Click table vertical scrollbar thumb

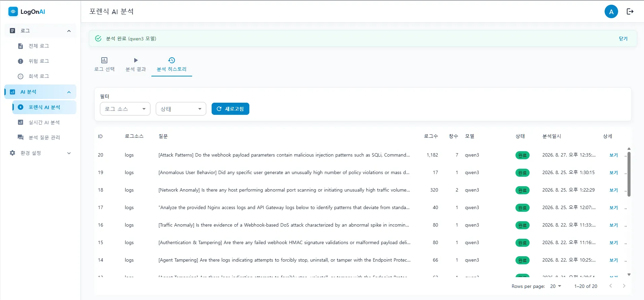629,174
